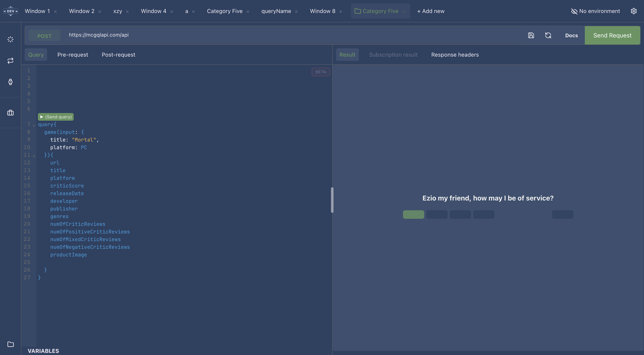Open the Response headers tab
644x355 pixels.
coord(455,55)
